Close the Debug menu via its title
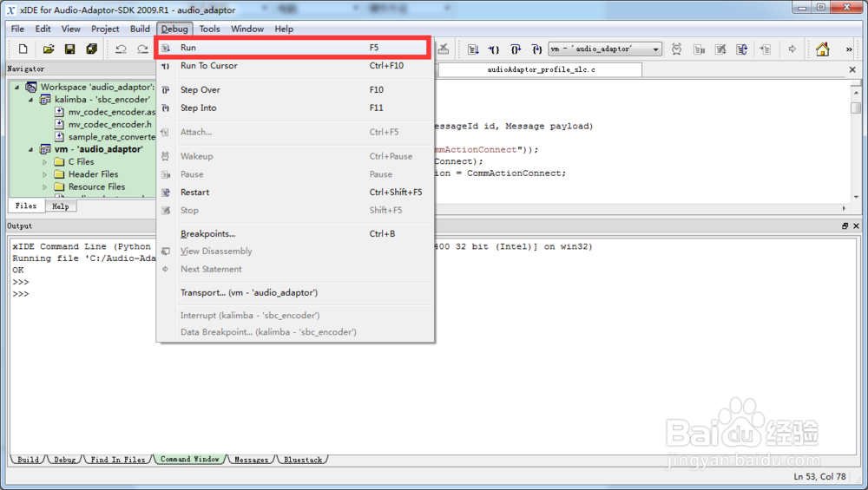The width and height of the screenshot is (868, 490). [x=174, y=29]
